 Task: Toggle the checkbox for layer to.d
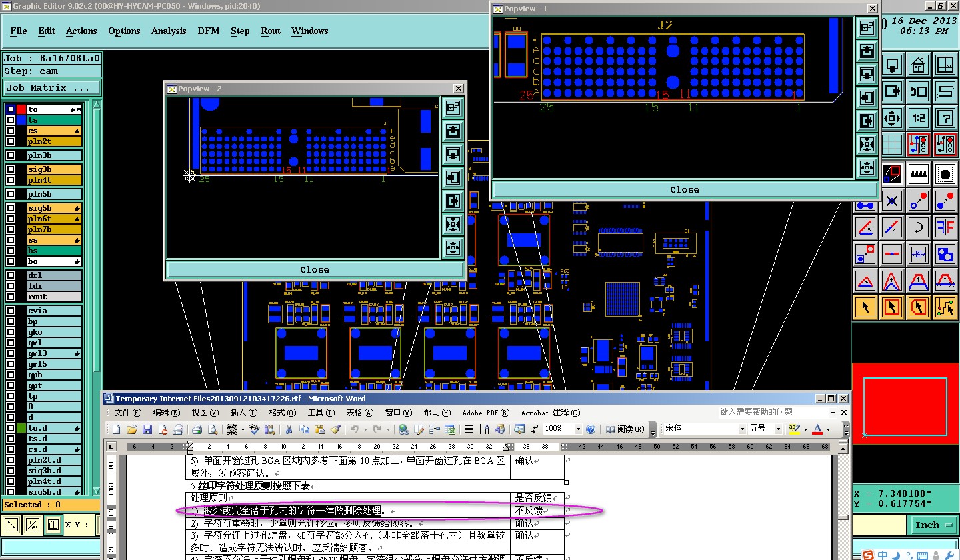11,428
